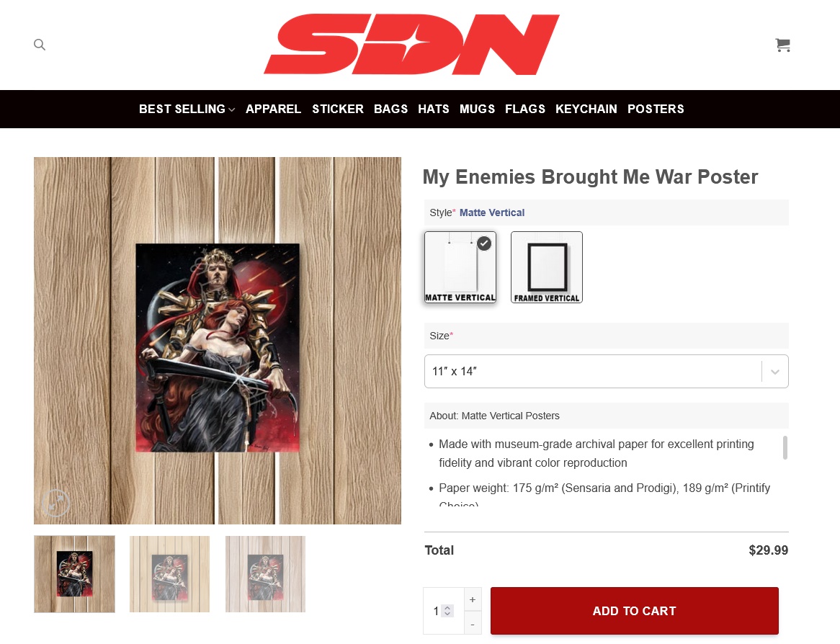The height and width of the screenshot is (644, 840).
Task: Expand the Best Selling menu chevron
Action: [x=231, y=109]
